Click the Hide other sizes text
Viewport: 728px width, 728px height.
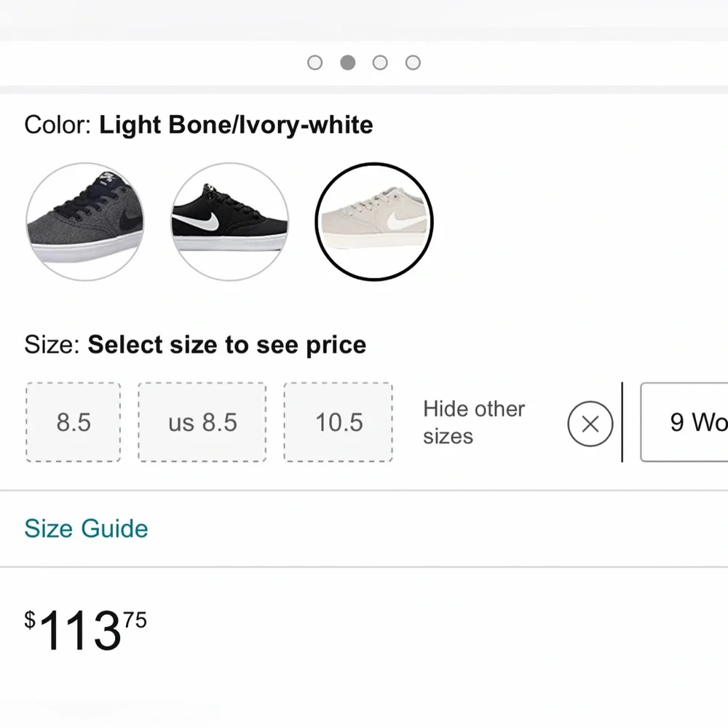tap(474, 422)
